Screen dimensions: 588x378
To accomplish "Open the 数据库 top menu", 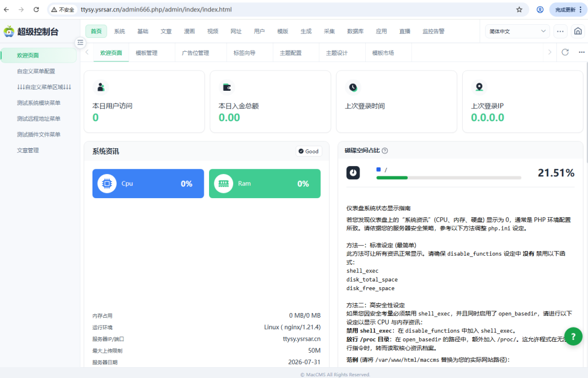I will click(x=355, y=32).
